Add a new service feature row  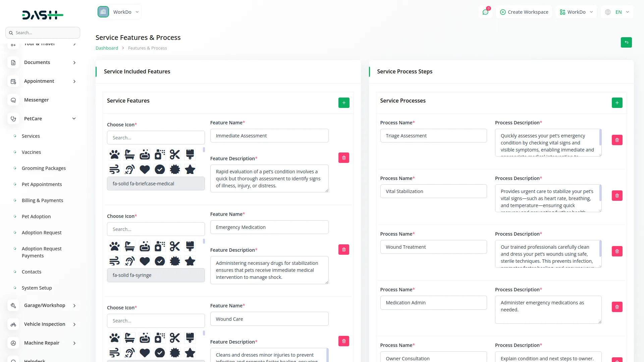point(343,103)
